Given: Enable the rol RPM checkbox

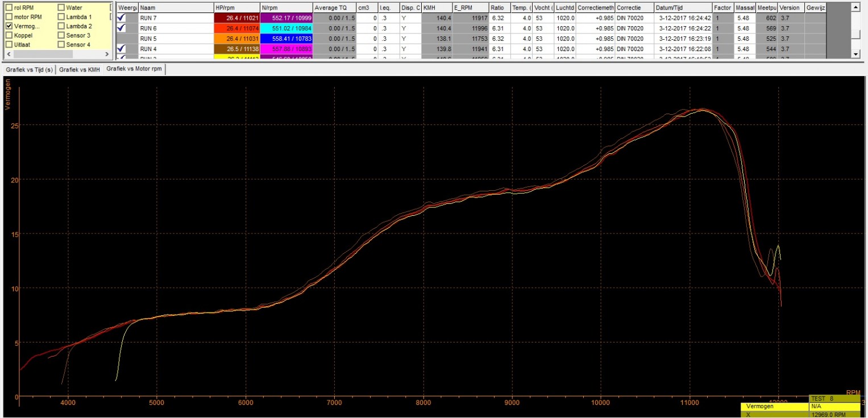Looking at the screenshot, I should pos(9,8).
